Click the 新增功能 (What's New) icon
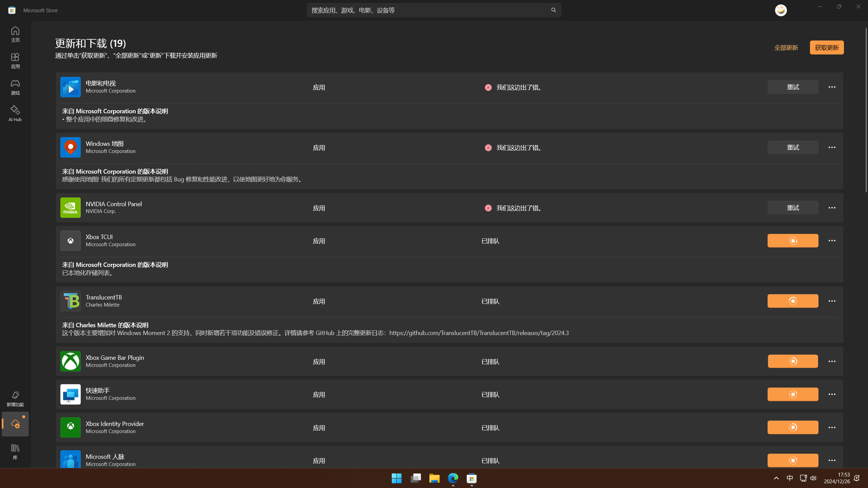This screenshot has height=488, width=868. (15, 398)
